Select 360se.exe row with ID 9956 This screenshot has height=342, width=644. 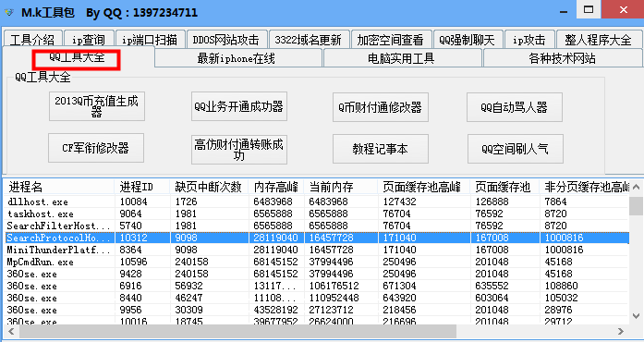[316, 310]
